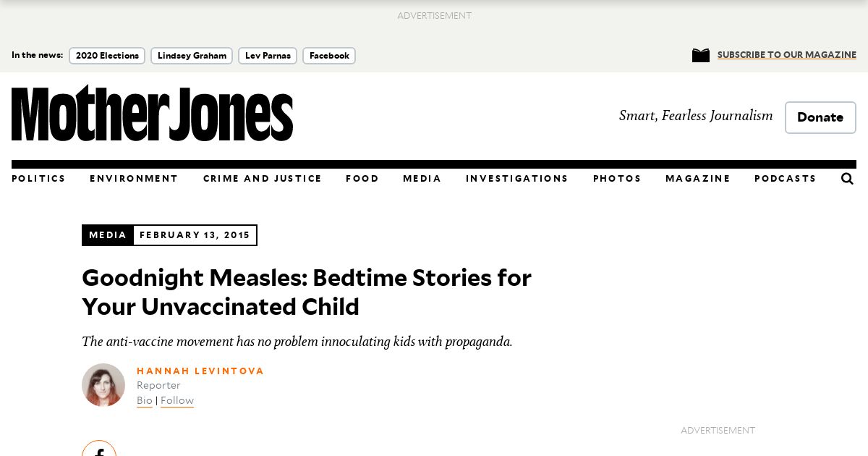
Task: Click the 2020 Elections news tag
Action: click(107, 56)
